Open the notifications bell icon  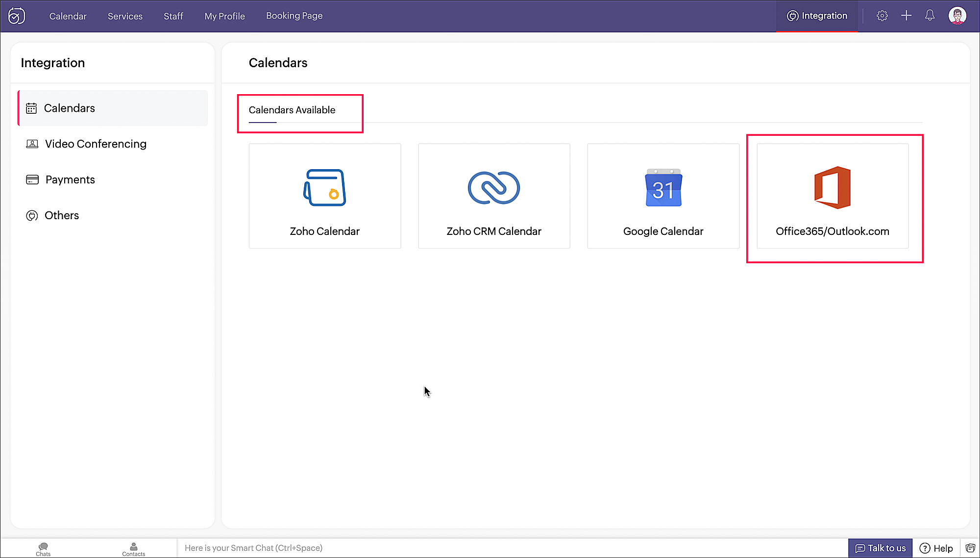coord(930,16)
